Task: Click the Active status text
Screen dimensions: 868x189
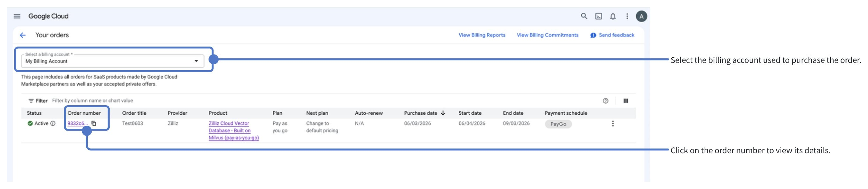Action: coord(41,123)
